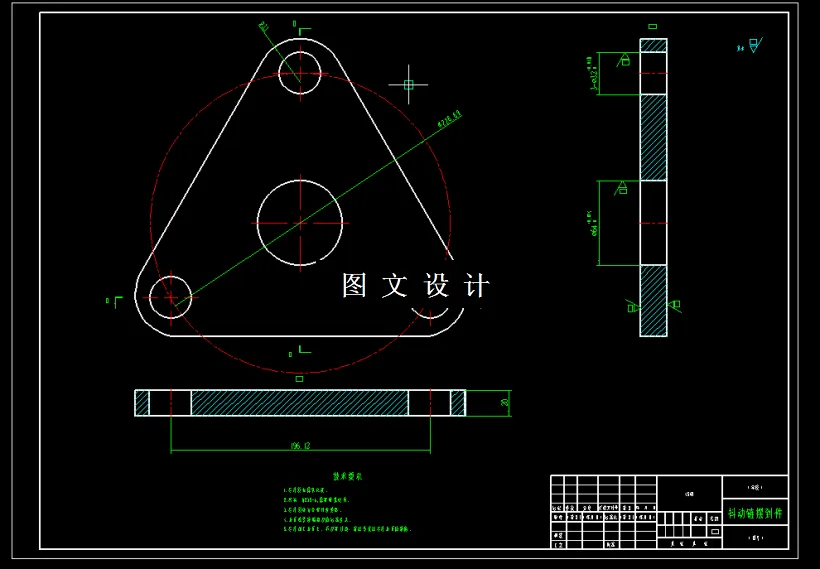820x569 pixels.
Task: Select the green technical requirements heading
Action: tap(348, 476)
